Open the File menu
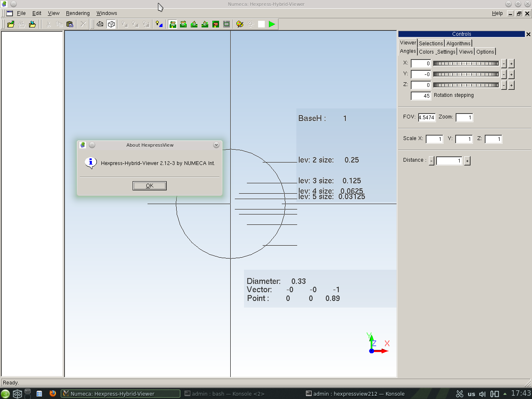Screen dimensions: 532x399 point(21,13)
